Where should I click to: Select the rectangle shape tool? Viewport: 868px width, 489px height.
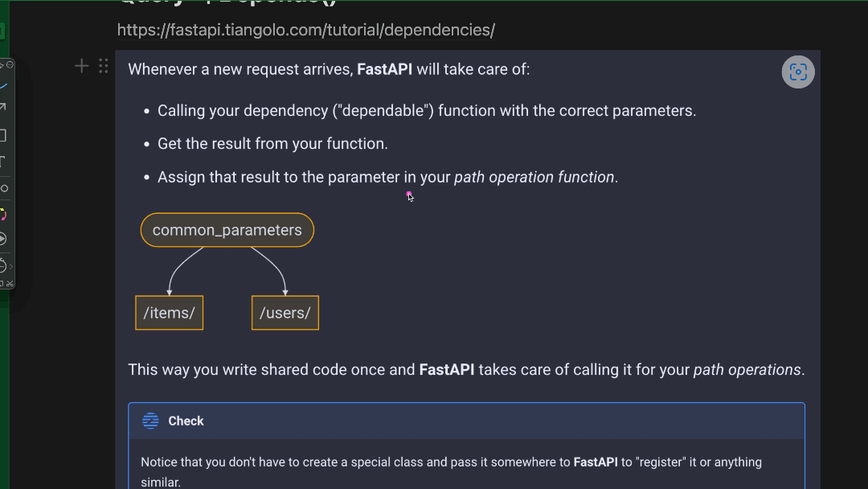pos(3,135)
